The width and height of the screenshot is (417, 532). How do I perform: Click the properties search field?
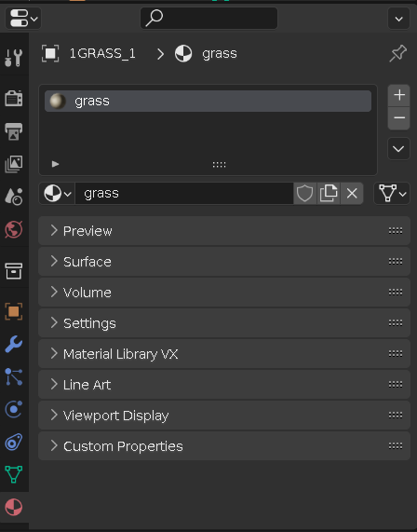[208, 18]
